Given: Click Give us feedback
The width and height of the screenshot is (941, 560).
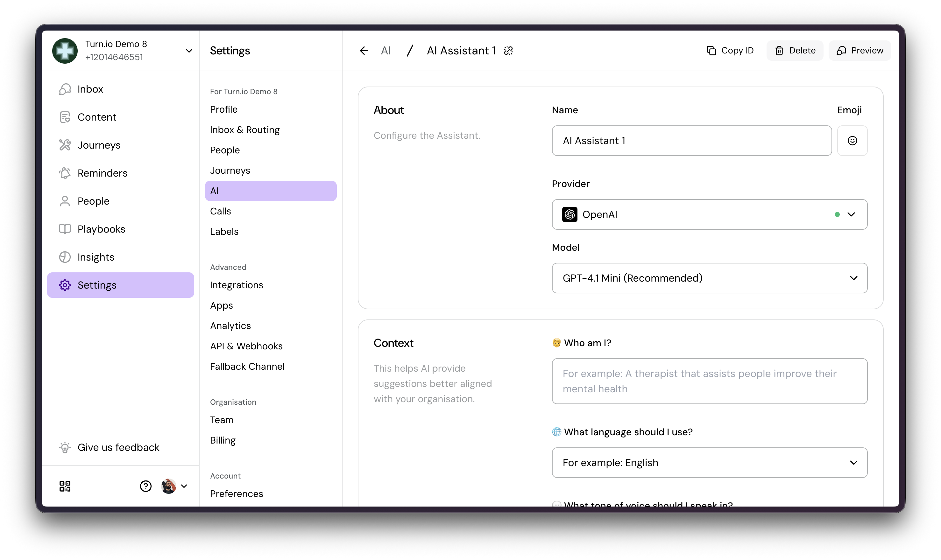Looking at the screenshot, I should 118,448.
